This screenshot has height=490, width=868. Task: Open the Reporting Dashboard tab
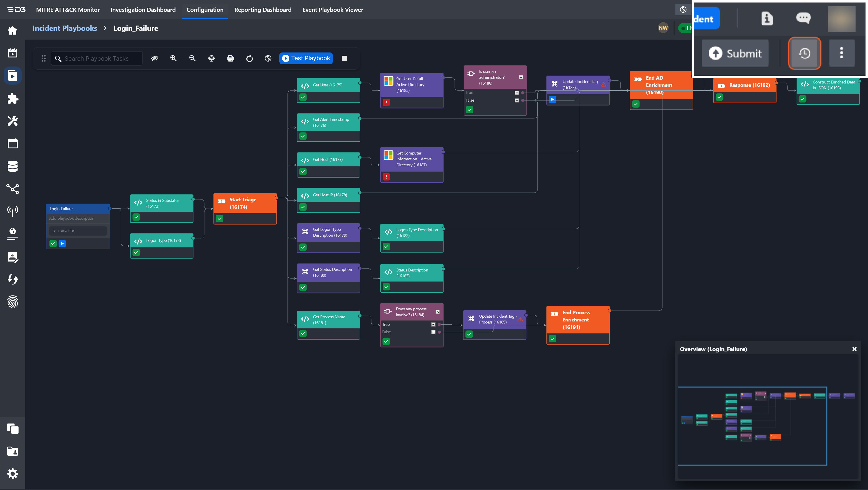[263, 10]
